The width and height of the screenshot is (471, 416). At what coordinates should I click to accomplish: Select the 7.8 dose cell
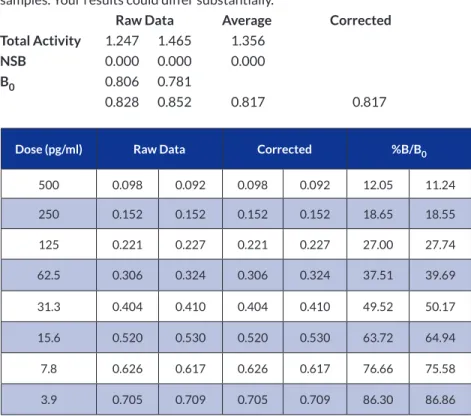tap(49, 368)
